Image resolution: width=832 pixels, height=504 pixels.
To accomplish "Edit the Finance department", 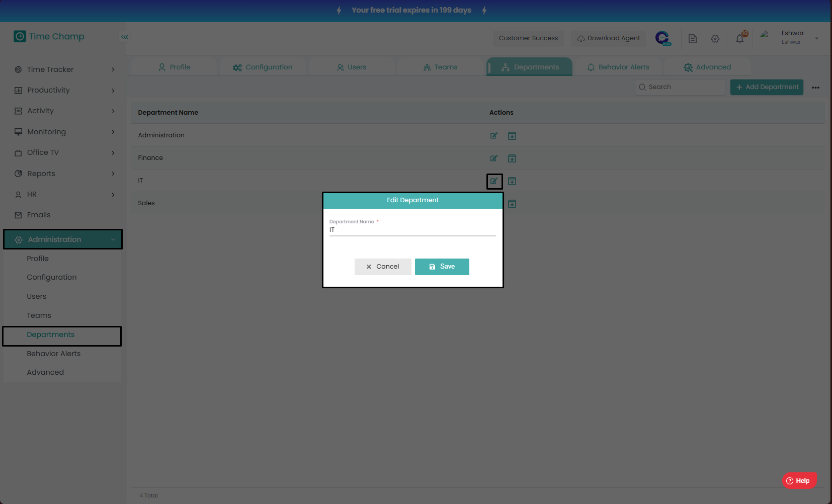I will pyautogui.click(x=494, y=158).
